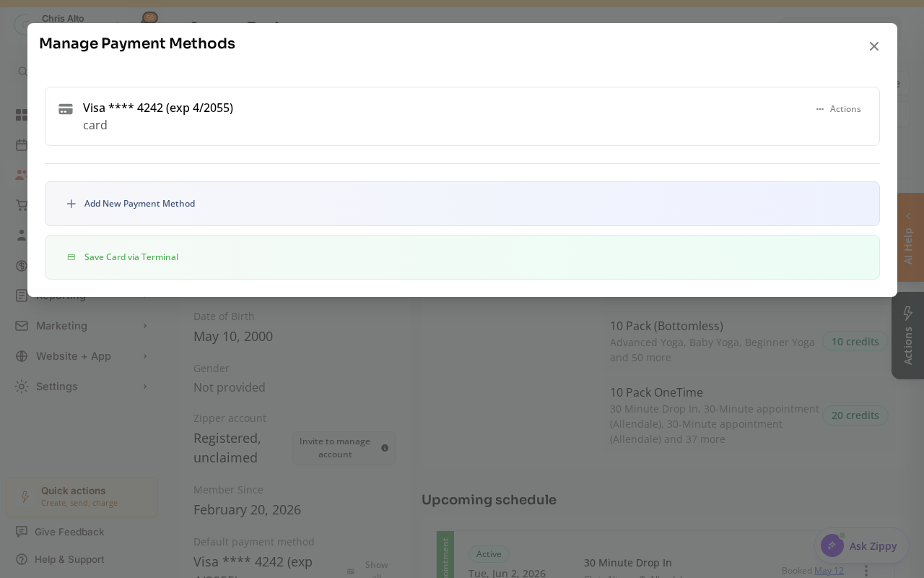Click Add New Payment Method
924x578 pixels.
click(462, 204)
